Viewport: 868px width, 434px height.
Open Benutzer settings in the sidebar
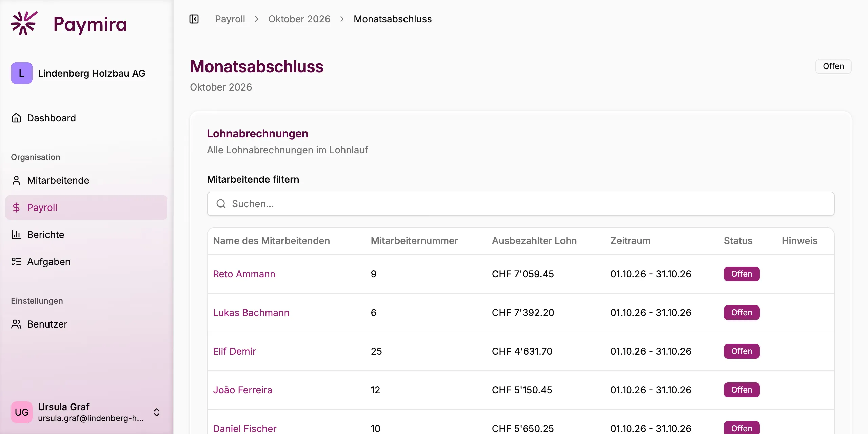pos(86,324)
